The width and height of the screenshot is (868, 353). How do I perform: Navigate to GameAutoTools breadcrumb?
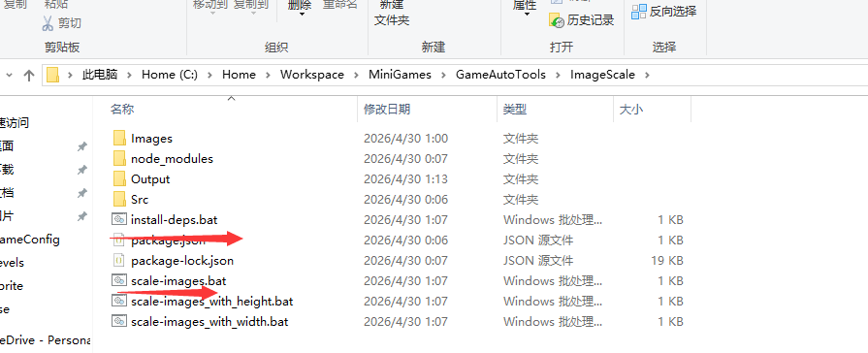click(501, 75)
